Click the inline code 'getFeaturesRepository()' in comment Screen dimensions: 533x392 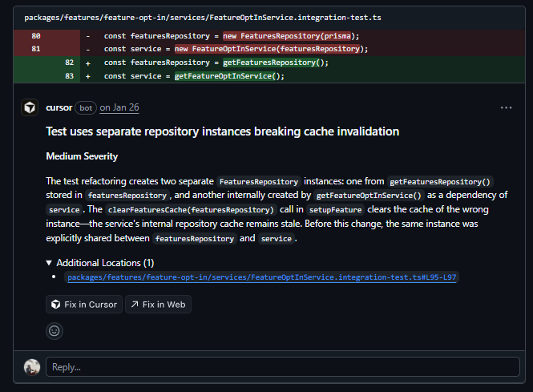pyautogui.click(x=440, y=181)
